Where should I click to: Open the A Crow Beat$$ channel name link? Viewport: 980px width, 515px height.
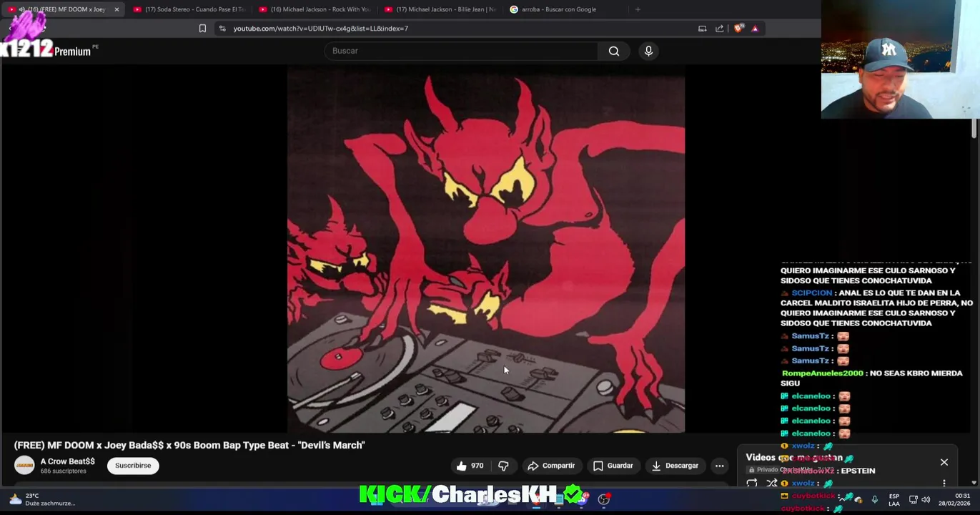pos(67,461)
